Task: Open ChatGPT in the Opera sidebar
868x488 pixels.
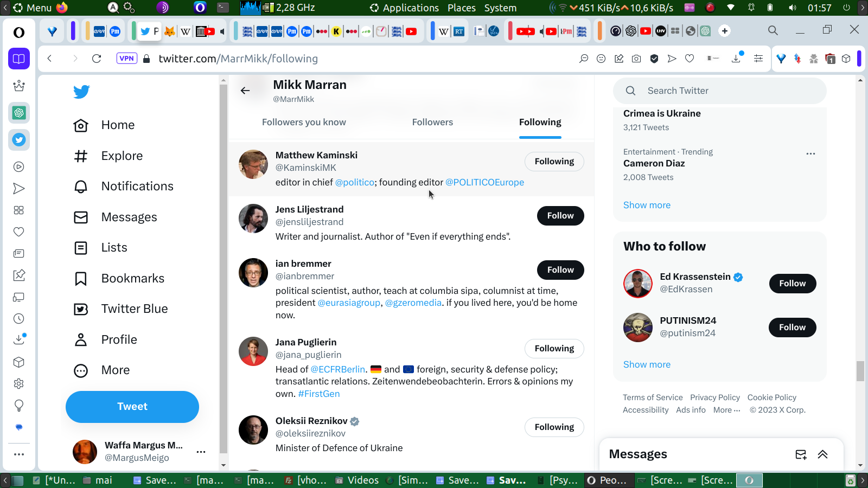Action: click(19, 113)
